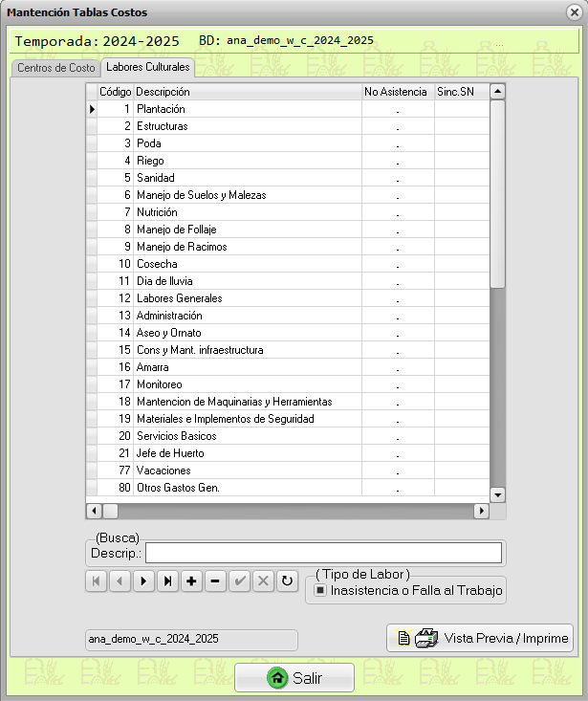Select Mantencion de Maquinarias y Herramientas row
Viewport: 588px width, 701px height.
288,402
